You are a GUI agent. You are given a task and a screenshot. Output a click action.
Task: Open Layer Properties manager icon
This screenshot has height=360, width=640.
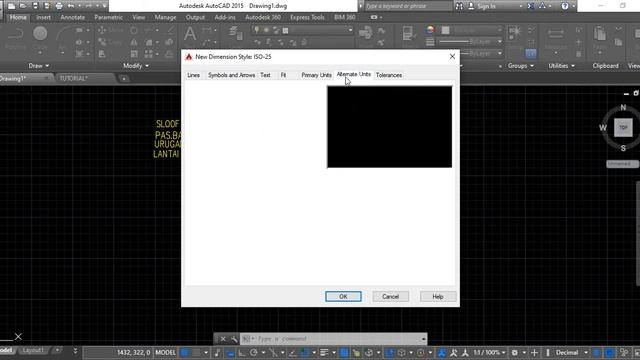coord(235,33)
